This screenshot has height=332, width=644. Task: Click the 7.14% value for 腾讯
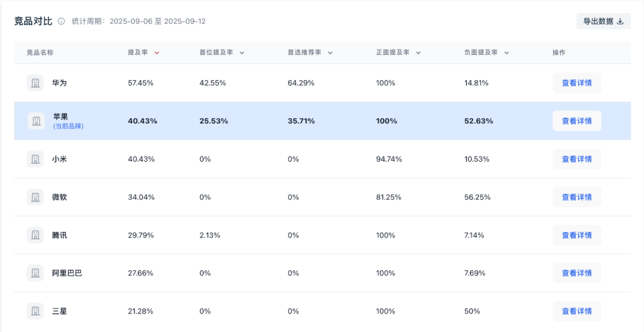475,235
